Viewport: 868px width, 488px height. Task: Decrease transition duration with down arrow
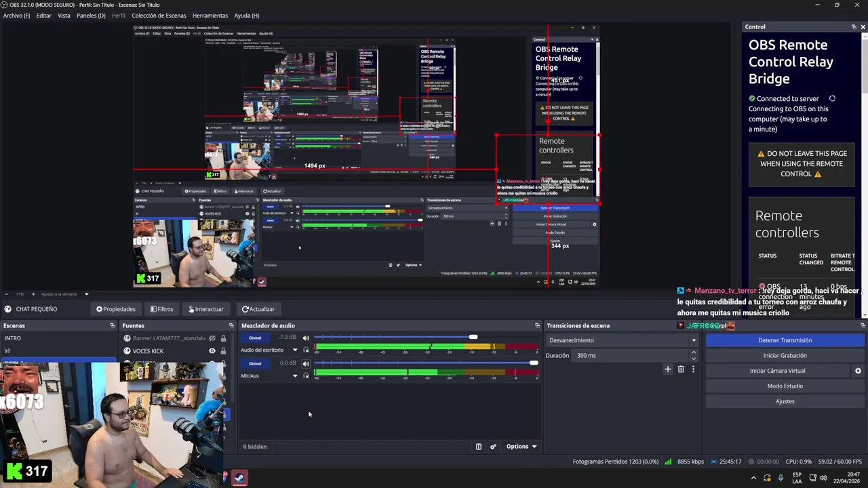click(x=693, y=358)
